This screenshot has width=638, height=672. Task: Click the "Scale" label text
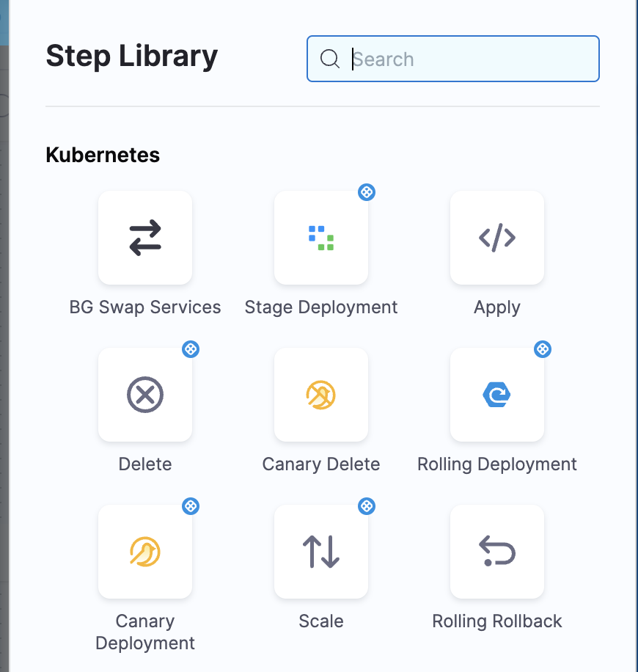pyautogui.click(x=321, y=621)
